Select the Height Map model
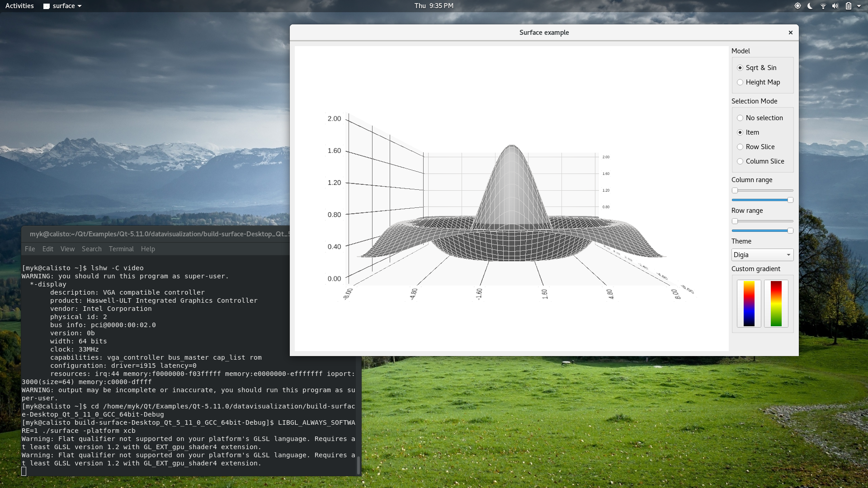 click(740, 82)
